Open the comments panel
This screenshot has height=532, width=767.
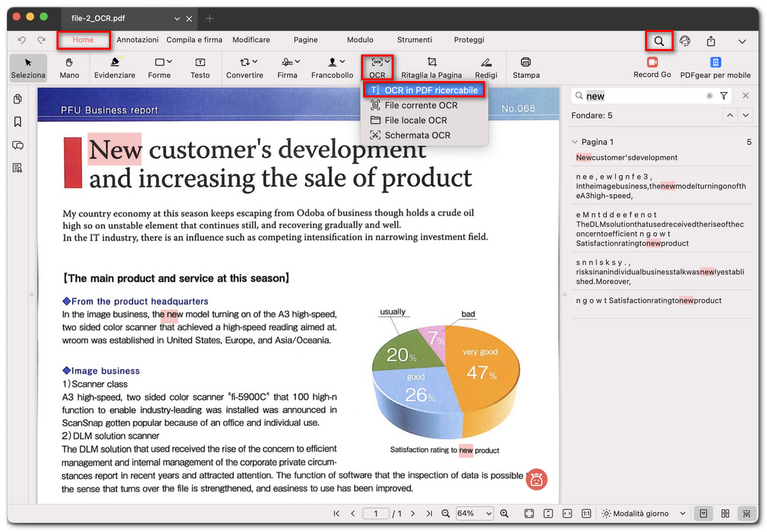click(18, 145)
